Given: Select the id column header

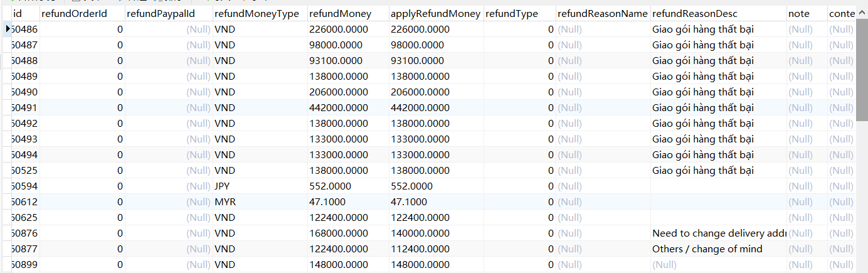Looking at the screenshot, I should coord(18,13).
